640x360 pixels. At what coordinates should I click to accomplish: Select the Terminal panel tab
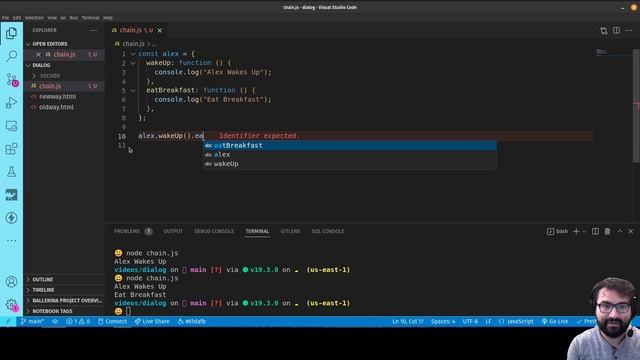coord(257,231)
